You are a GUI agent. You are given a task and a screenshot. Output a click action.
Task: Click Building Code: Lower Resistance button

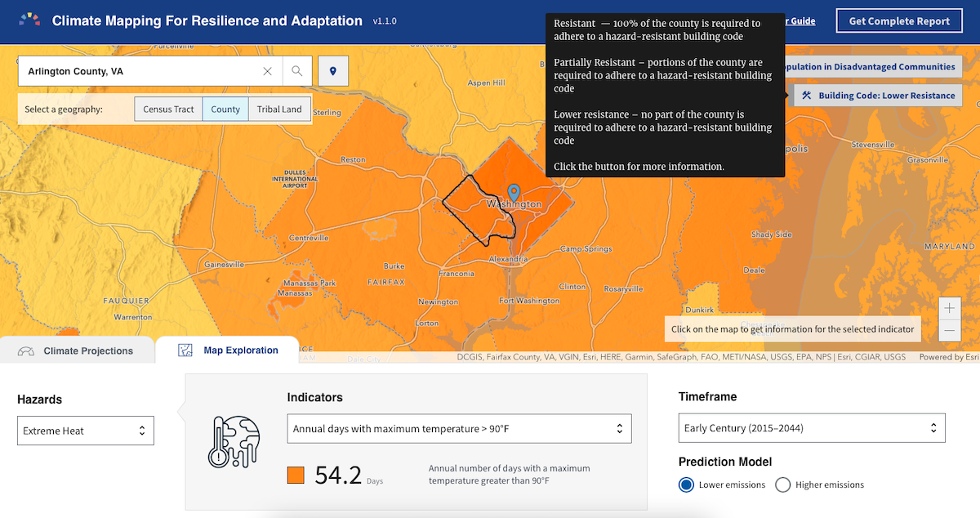pos(878,96)
